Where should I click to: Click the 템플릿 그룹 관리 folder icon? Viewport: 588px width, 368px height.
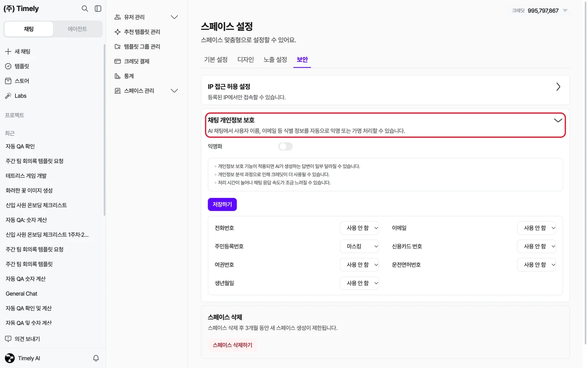(x=118, y=46)
